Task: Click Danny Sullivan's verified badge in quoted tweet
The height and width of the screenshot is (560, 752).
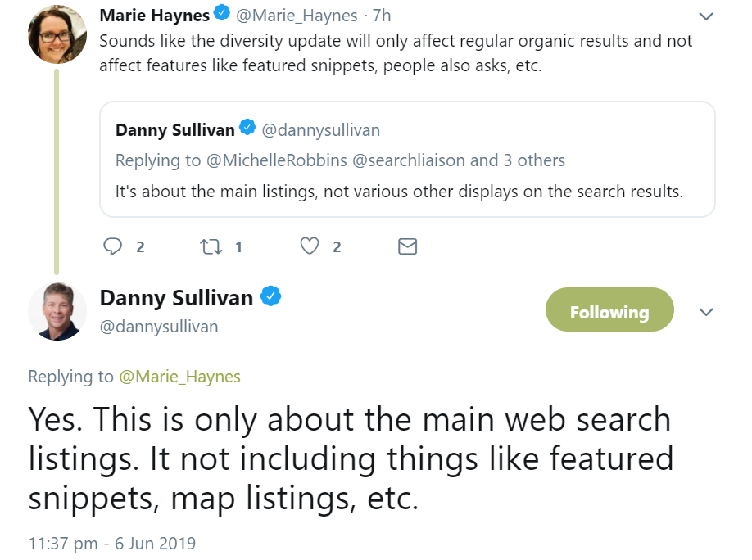Action: click(247, 129)
